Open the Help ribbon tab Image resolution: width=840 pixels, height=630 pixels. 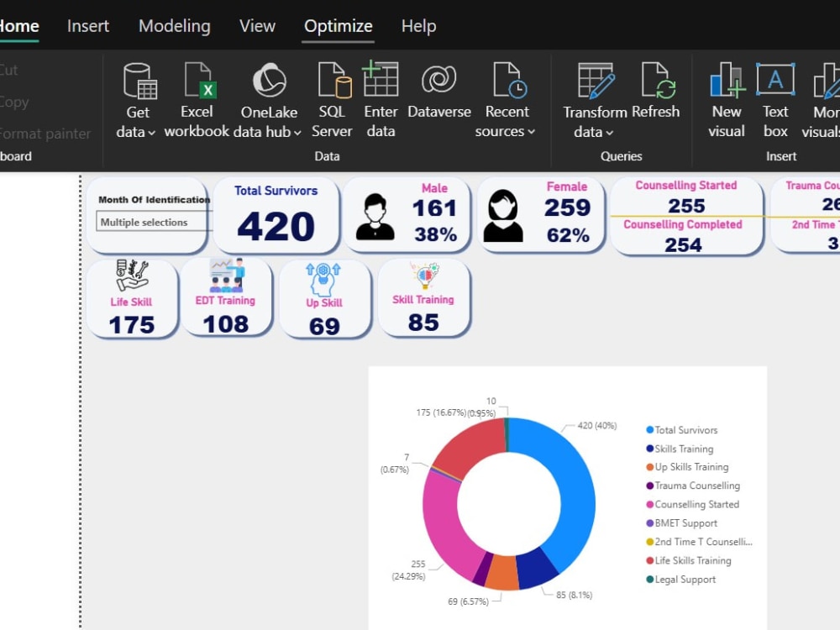[x=419, y=26]
